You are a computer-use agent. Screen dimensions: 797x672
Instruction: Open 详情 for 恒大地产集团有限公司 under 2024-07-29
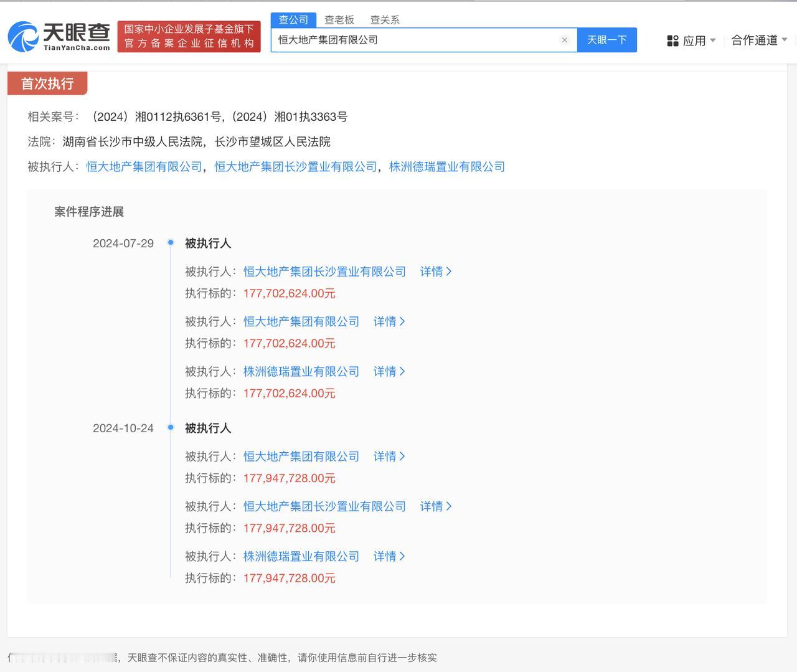coord(389,321)
